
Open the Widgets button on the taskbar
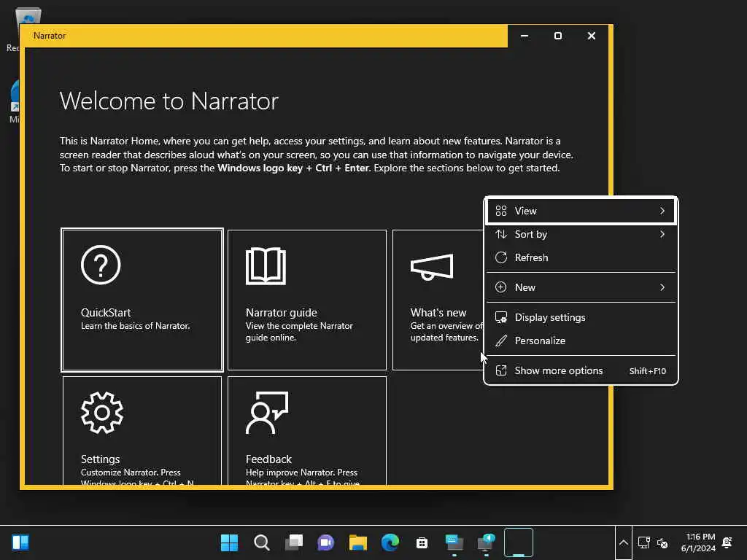[x=20, y=542]
